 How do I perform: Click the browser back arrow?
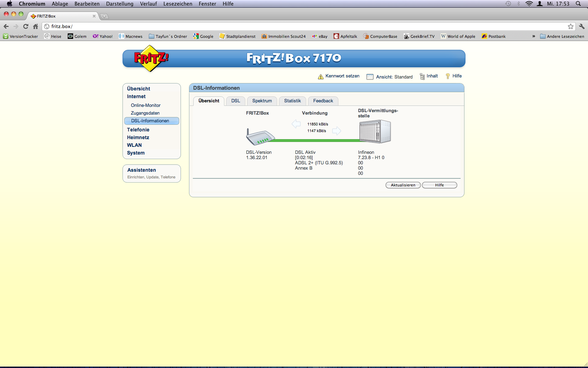point(6,26)
